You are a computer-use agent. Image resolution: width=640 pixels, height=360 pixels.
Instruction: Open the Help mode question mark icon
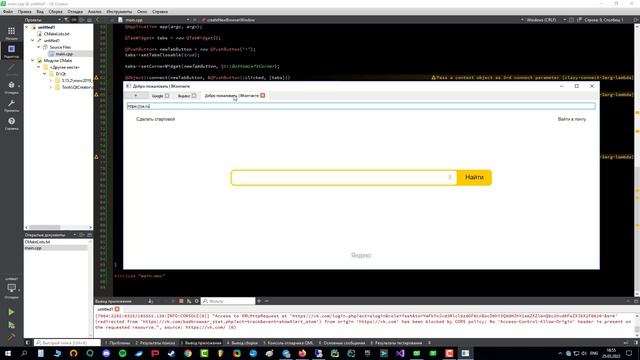11,123
